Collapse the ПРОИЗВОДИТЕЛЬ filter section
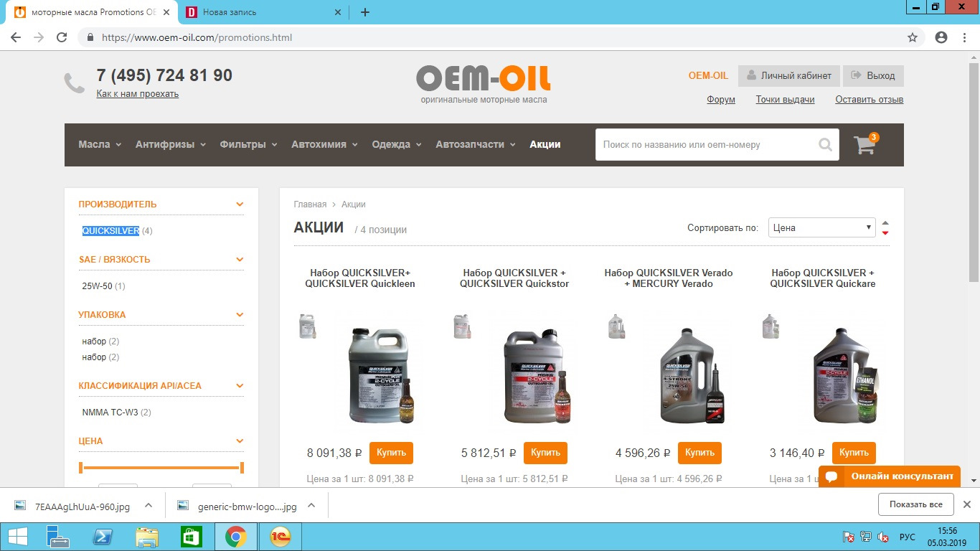Image resolution: width=980 pixels, height=551 pixels. coord(240,204)
